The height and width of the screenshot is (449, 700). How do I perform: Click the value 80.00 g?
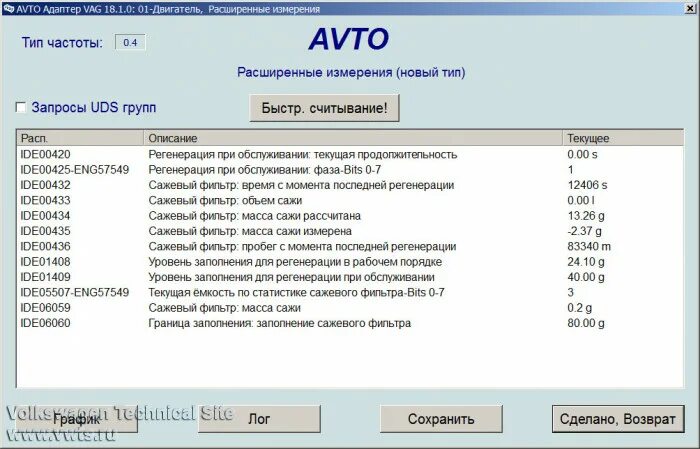click(586, 323)
